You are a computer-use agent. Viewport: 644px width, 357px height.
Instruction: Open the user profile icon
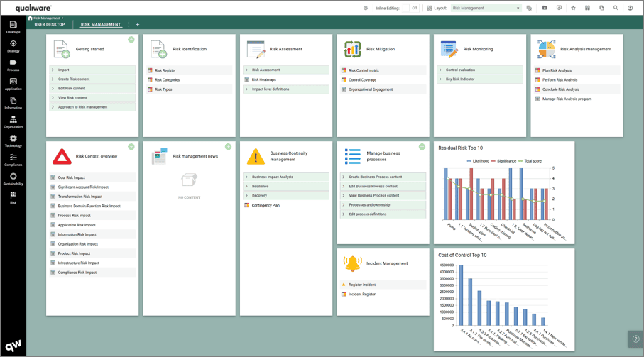pyautogui.click(x=630, y=9)
